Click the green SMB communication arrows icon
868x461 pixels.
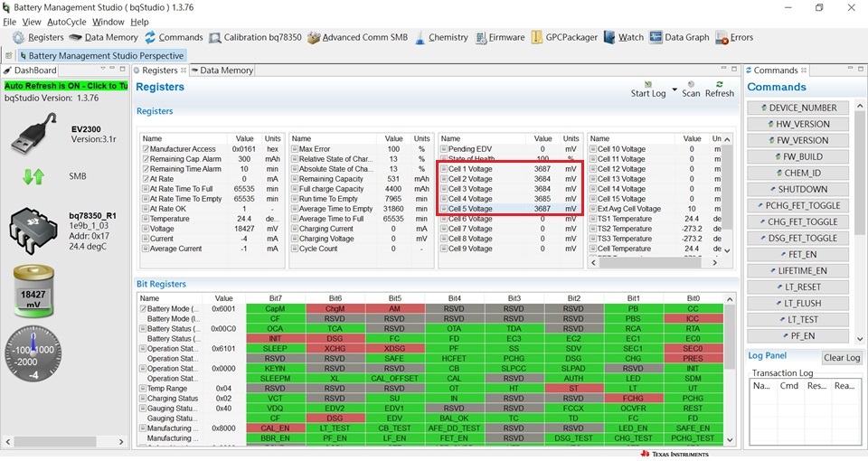pyautogui.click(x=33, y=176)
